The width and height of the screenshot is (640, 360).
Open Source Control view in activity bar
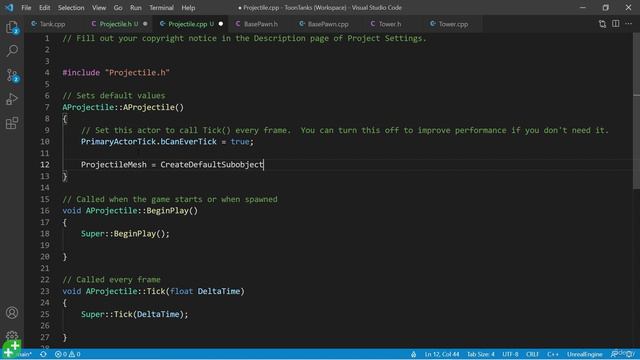[x=12, y=75]
